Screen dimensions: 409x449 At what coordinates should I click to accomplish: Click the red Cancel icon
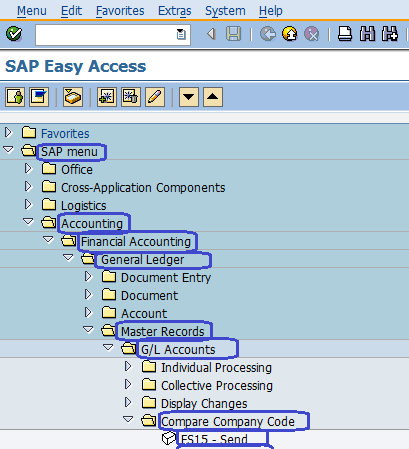tap(312, 34)
